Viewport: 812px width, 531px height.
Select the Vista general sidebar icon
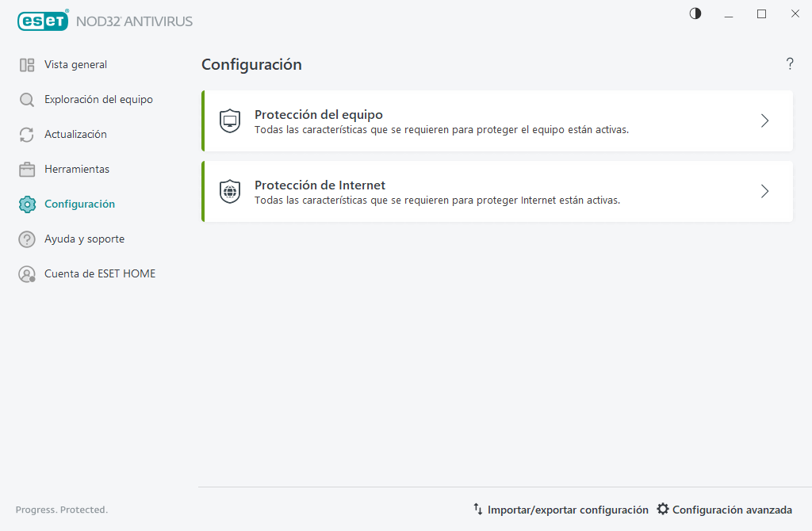[x=26, y=64]
